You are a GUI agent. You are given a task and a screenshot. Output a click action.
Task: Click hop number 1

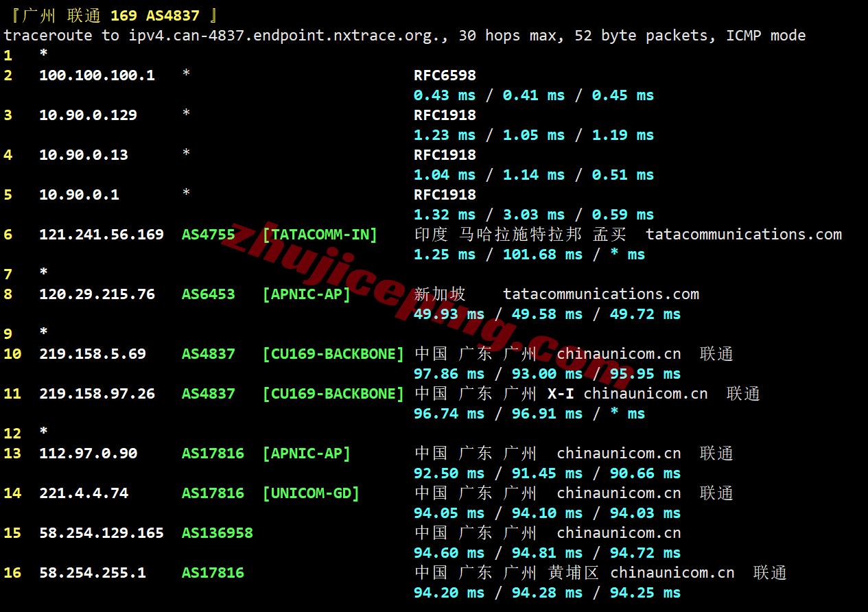tap(8, 56)
